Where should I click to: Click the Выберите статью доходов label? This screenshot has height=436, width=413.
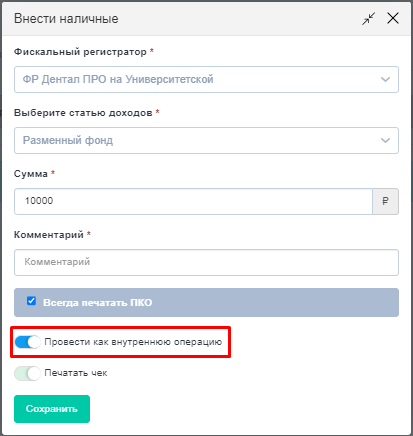click(83, 113)
